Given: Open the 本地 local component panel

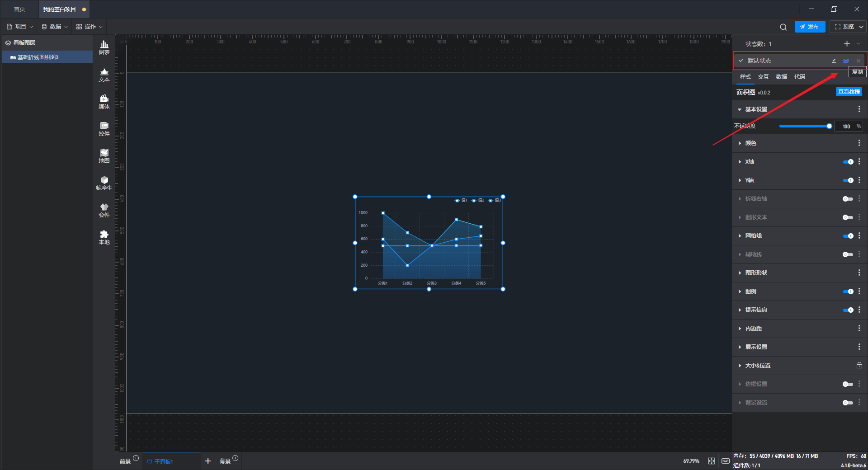Looking at the screenshot, I should point(104,238).
